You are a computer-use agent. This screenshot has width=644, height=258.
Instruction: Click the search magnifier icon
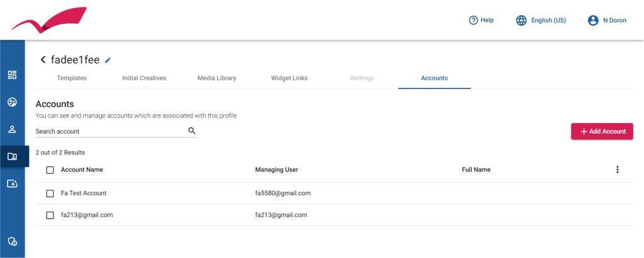pyautogui.click(x=192, y=131)
